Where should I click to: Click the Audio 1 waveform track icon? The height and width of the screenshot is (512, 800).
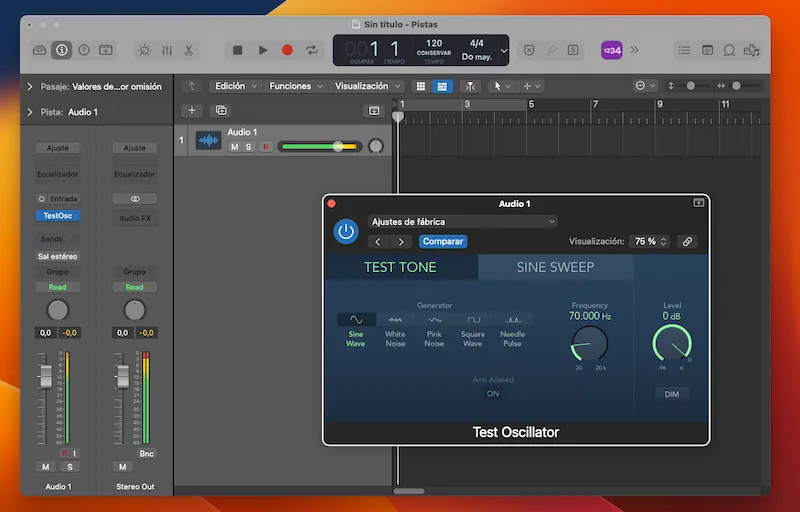pos(208,140)
